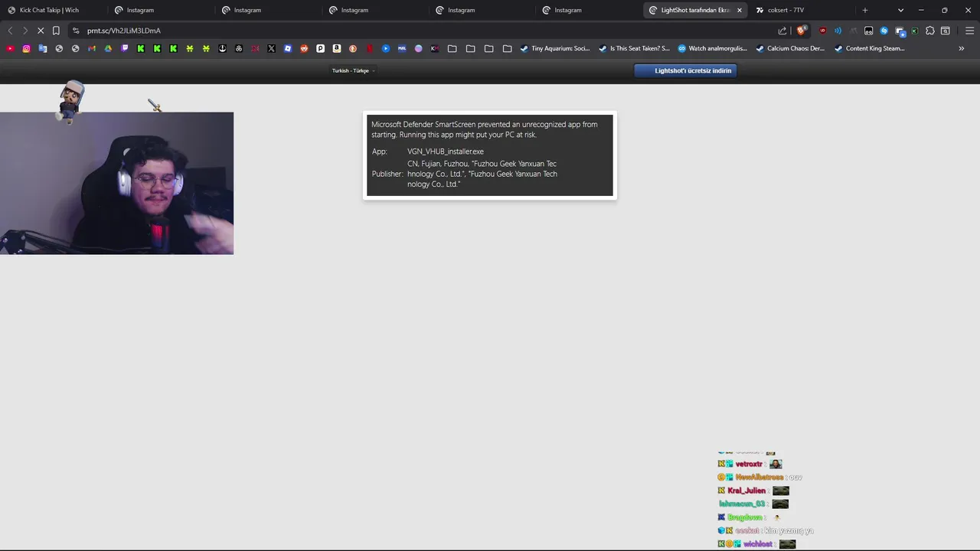The height and width of the screenshot is (551, 980).
Task: Go forward to next page
Action: click(x=24, y=31)
